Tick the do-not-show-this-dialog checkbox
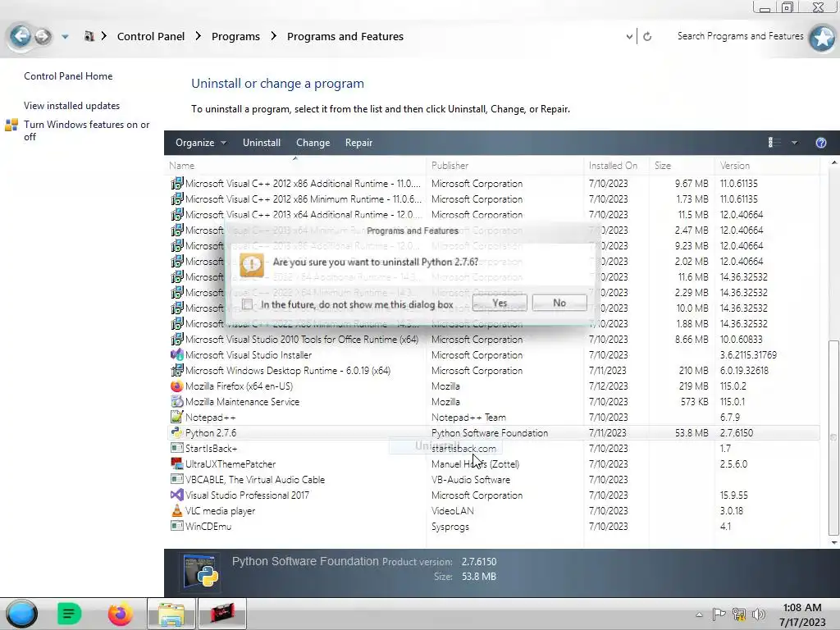 pyautogui.click(x=247, y=304)
